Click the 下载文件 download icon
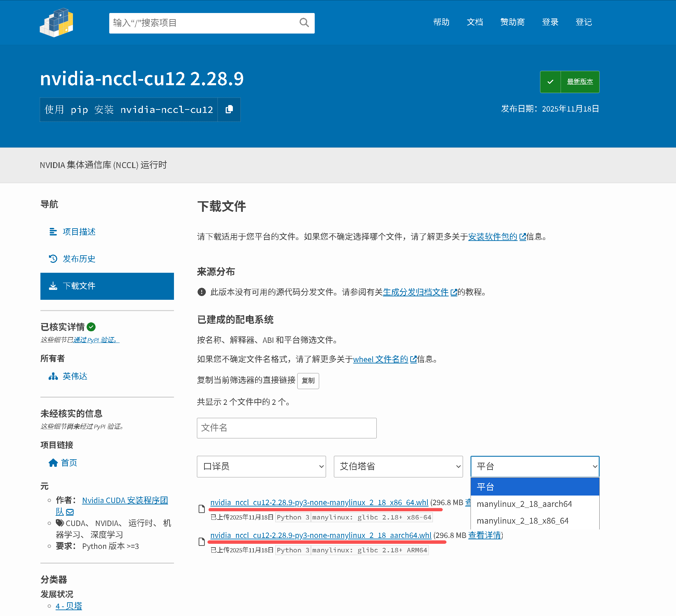 pos(53,286)
